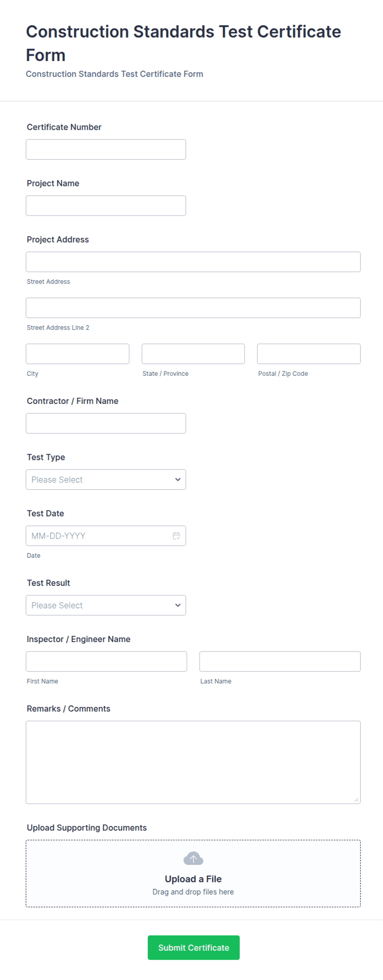This screenshot has width=383, height=980.
Task: Select the Project Name input
Action: [106, 206]
